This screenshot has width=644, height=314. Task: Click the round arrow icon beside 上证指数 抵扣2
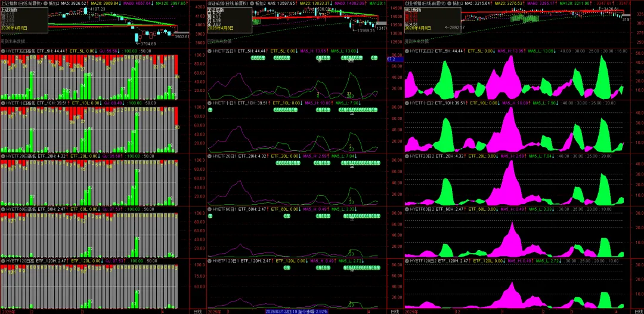point(45,4)
